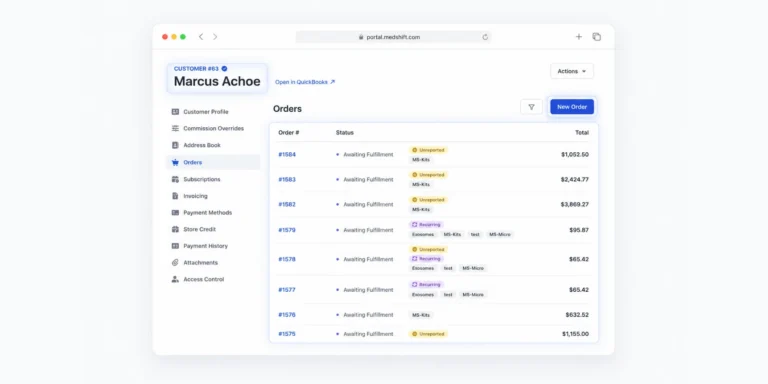Screen dimensions: 768x384
Task: Click the Total column header
Action: (x=582, y=133)
